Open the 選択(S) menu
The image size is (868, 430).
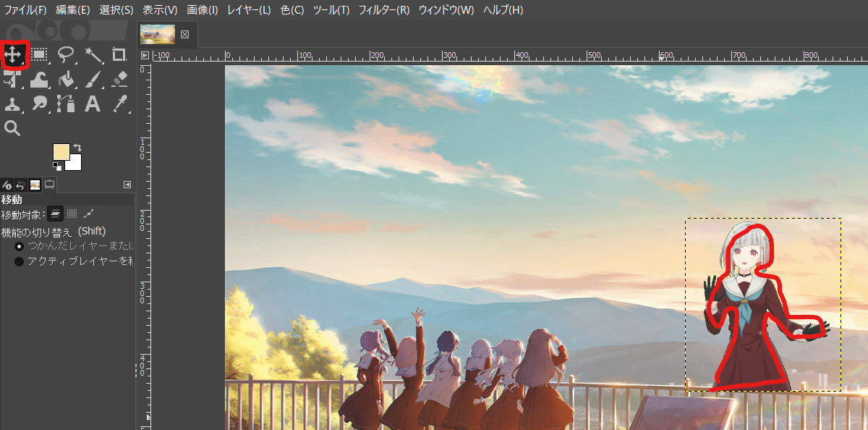click(116, 10)
